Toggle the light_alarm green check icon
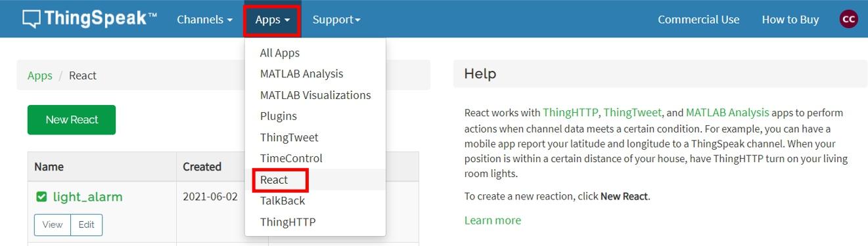This screenshot has height=246, width=868. click(41, 197)
